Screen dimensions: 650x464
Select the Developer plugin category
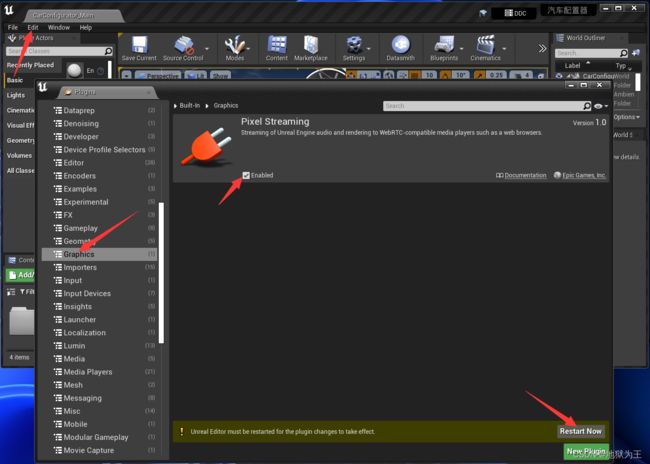click(x=99, y=137)
